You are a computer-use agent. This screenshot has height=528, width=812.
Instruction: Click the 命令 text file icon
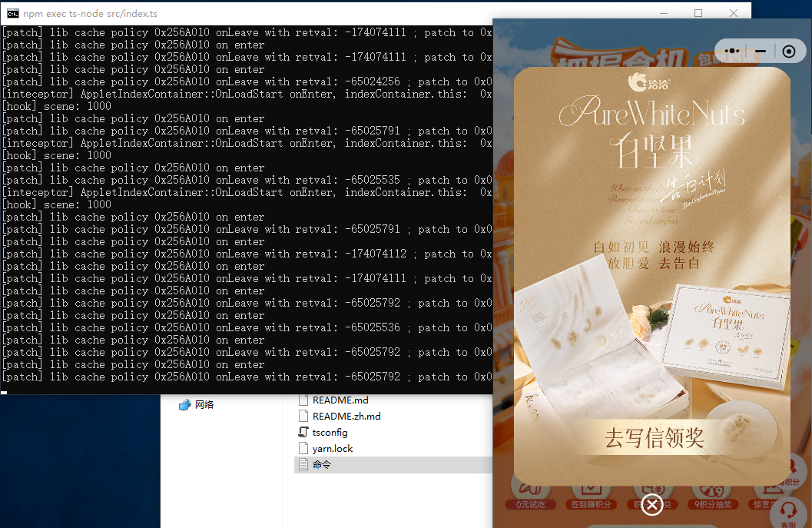pyautogui.click(x=303, y=465)
